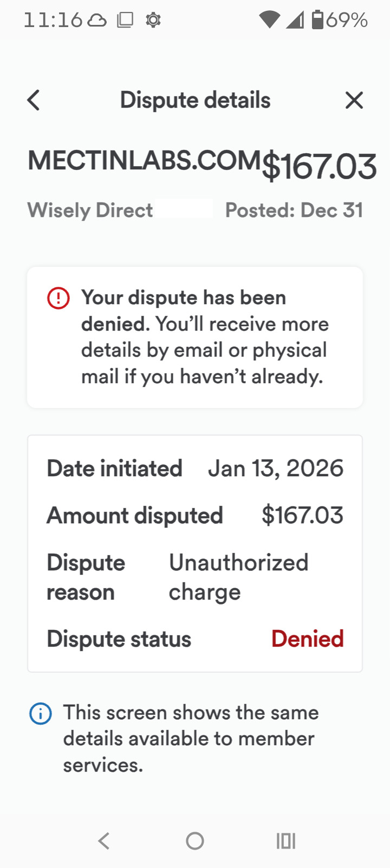Tap the dispute denied message card

(195, 337)
